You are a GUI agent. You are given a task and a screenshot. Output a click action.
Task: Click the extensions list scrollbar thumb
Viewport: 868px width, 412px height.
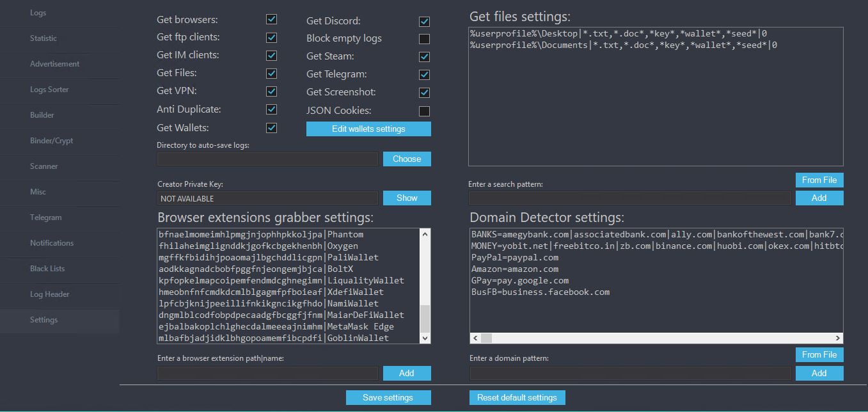click(x=425, y=318)
